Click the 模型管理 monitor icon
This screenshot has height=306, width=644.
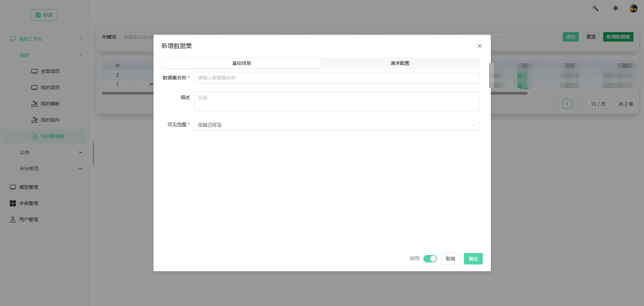[x=13, y=187]
